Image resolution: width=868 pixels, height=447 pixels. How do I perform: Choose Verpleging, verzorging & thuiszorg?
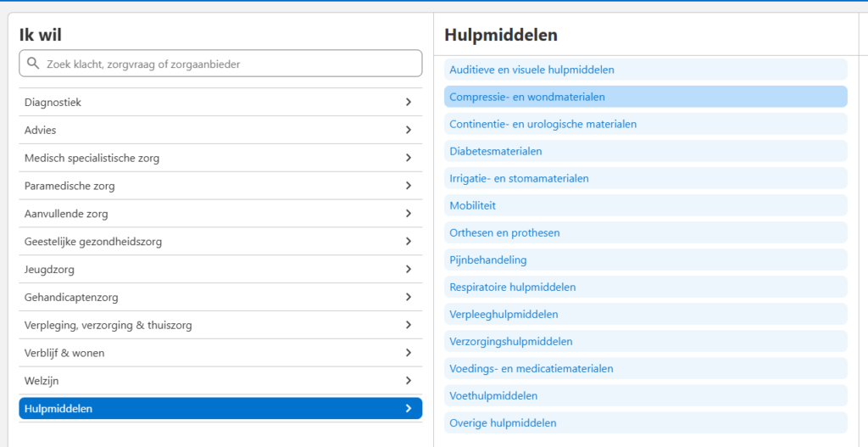point(108,326)
